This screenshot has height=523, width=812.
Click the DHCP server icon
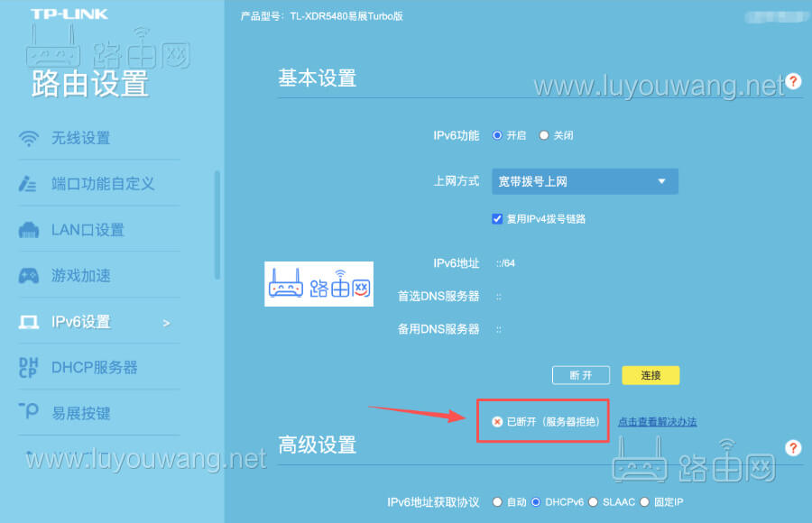[x=29, y=367]
